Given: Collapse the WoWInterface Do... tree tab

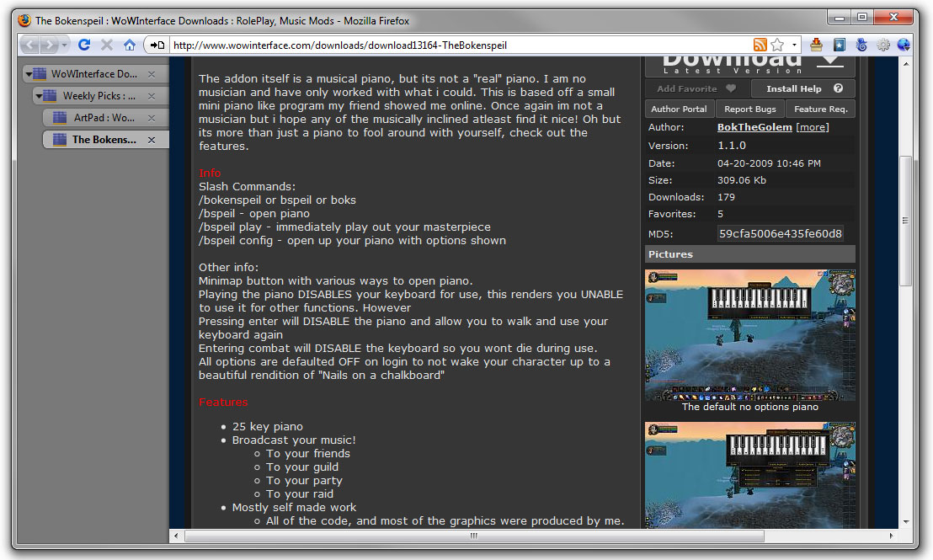Looking at the screenshot, I should pos(29,74).
